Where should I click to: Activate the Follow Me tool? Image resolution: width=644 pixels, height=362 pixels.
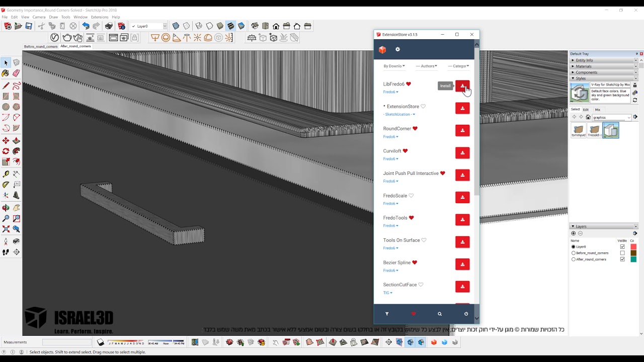17,151
